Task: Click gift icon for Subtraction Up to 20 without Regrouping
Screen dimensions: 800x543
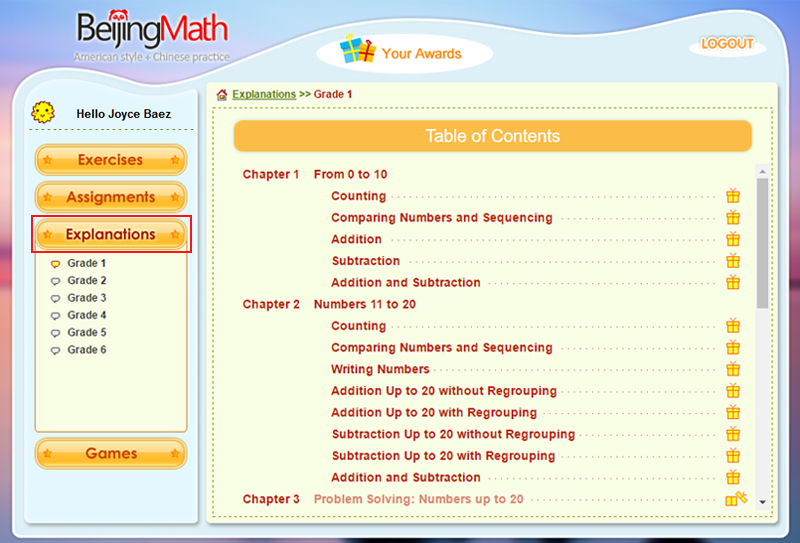Action: [733, 434]
